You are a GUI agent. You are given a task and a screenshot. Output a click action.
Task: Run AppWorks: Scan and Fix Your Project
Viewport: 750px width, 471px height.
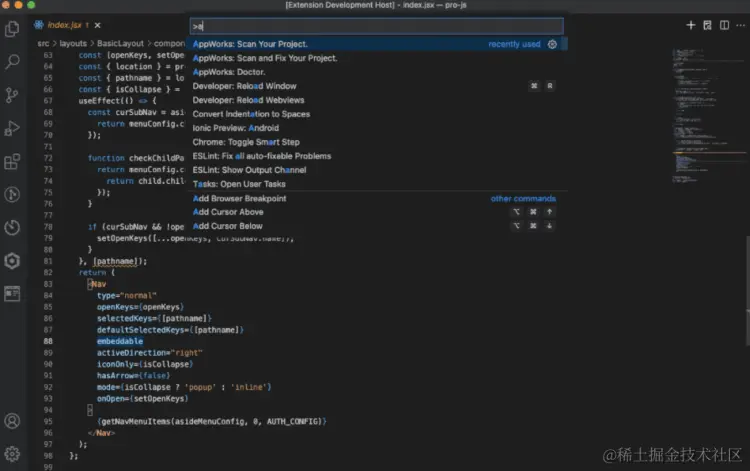point(376,58)
